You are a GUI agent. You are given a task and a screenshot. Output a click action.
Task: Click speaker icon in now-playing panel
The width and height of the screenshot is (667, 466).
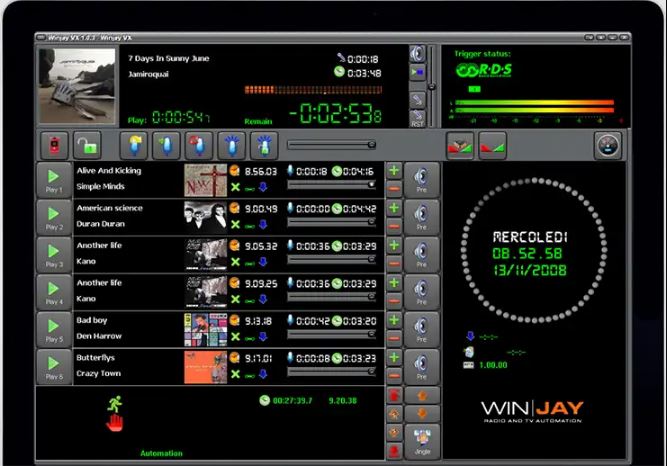pos(417,54)
